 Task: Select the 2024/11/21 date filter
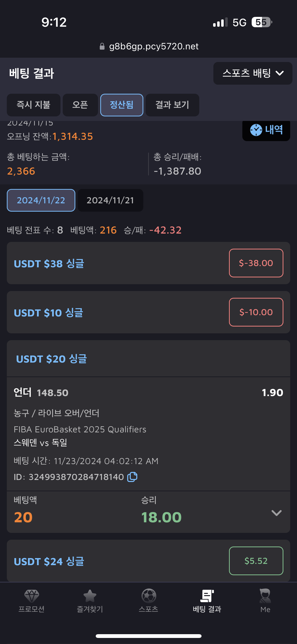[110, 200]
